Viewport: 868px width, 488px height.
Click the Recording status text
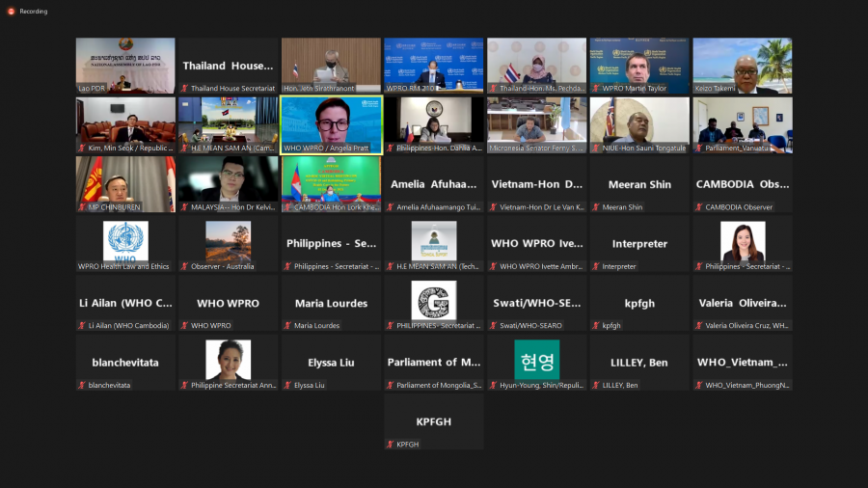34,12
